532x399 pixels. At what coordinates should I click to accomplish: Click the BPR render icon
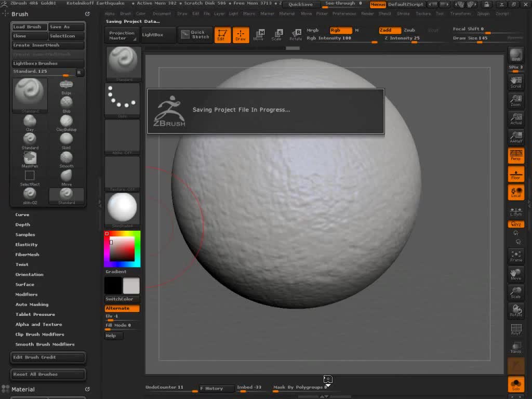coord(516,55)
